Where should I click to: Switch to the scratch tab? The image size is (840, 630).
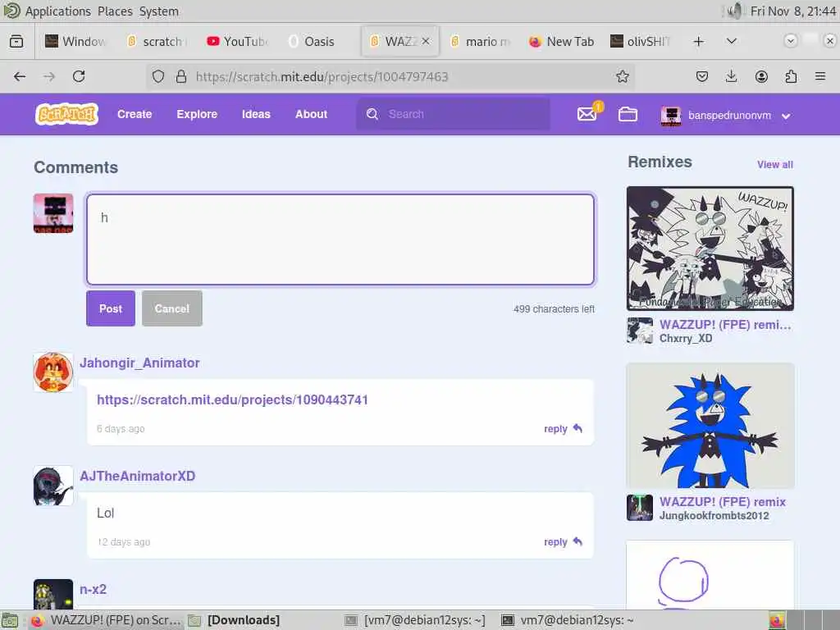[156, 41]
